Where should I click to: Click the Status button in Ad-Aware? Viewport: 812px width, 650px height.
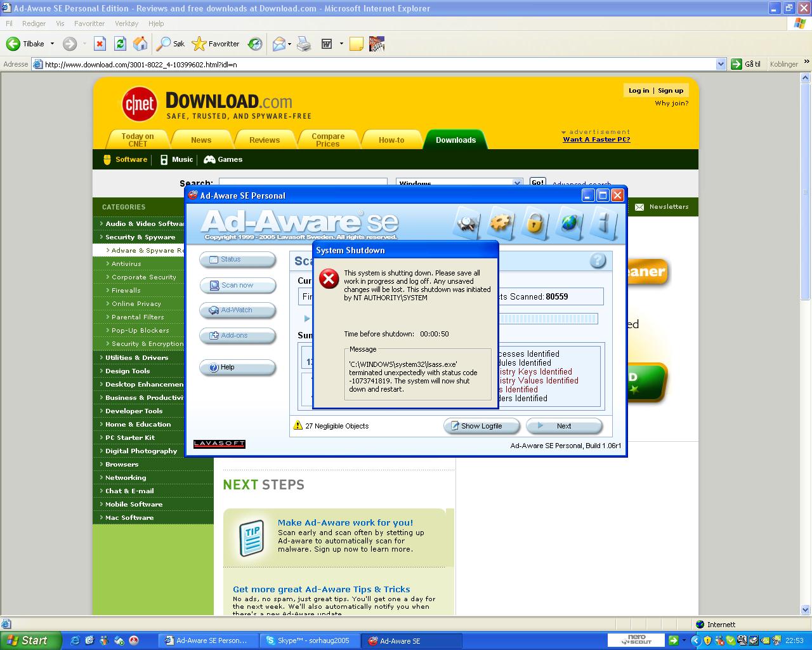coord(238,259)
